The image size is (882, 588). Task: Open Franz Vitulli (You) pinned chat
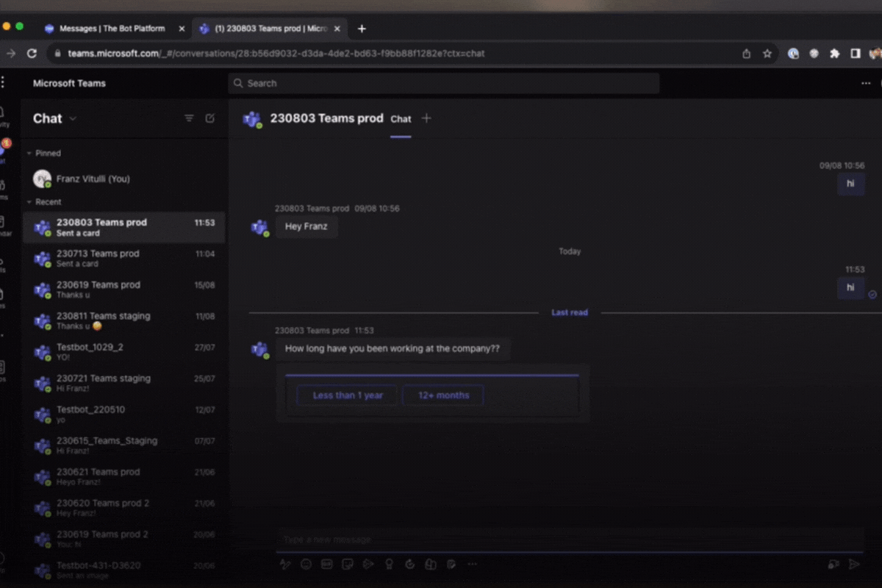[x=123, y=179]
